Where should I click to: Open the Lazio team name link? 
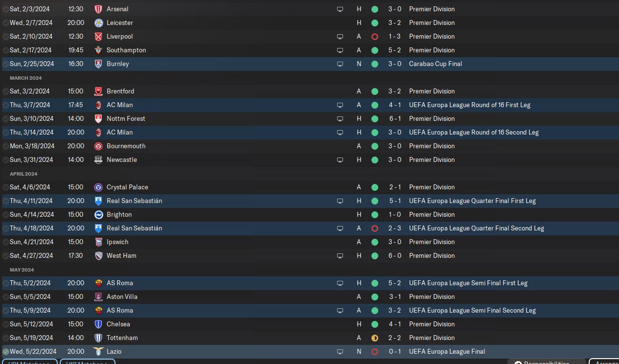(x=114, y=351)
